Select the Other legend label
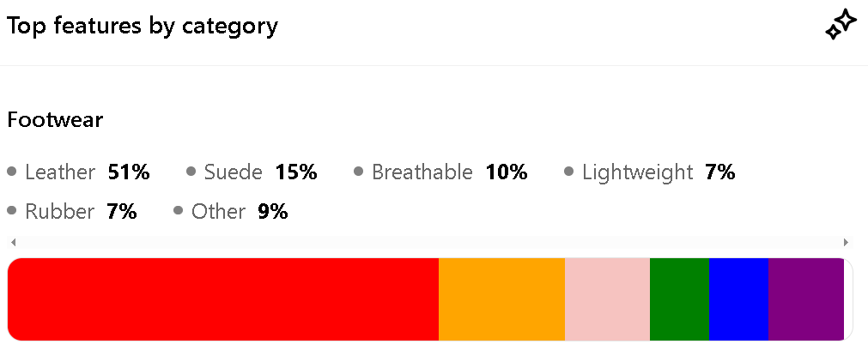This screenshot has width=868, height=356. click(x=218, y=211)
